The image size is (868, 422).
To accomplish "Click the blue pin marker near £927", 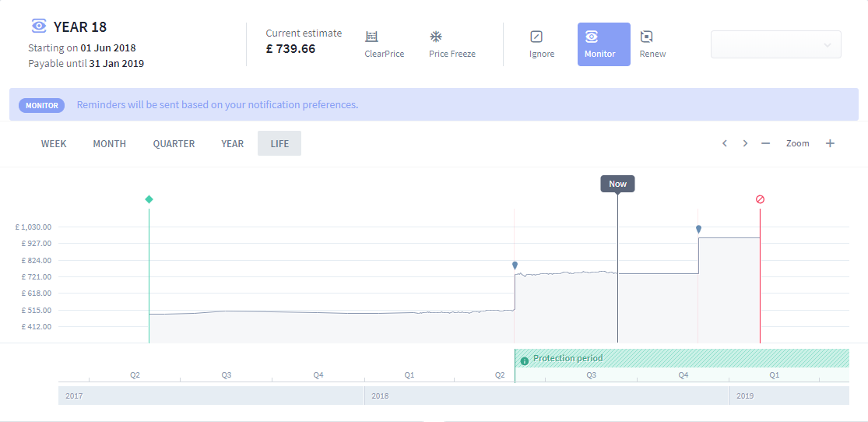I will click(x=698, y=229).
